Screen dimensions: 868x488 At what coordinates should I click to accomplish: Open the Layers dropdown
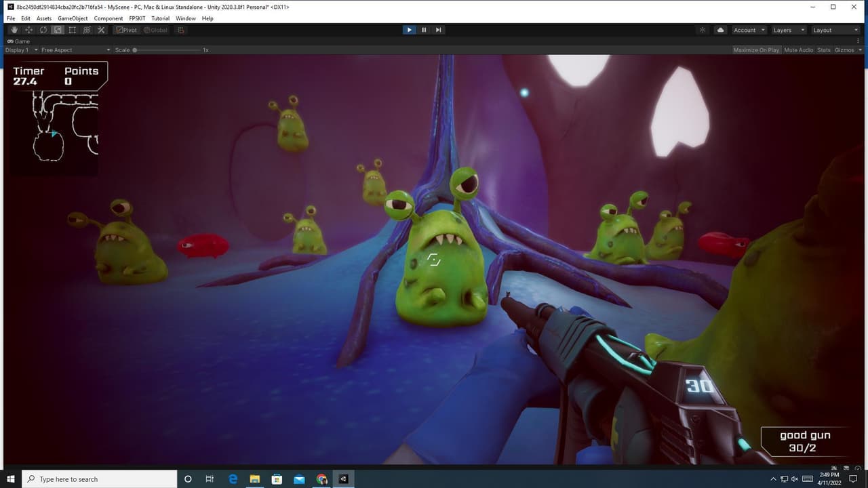pos(789,30)
